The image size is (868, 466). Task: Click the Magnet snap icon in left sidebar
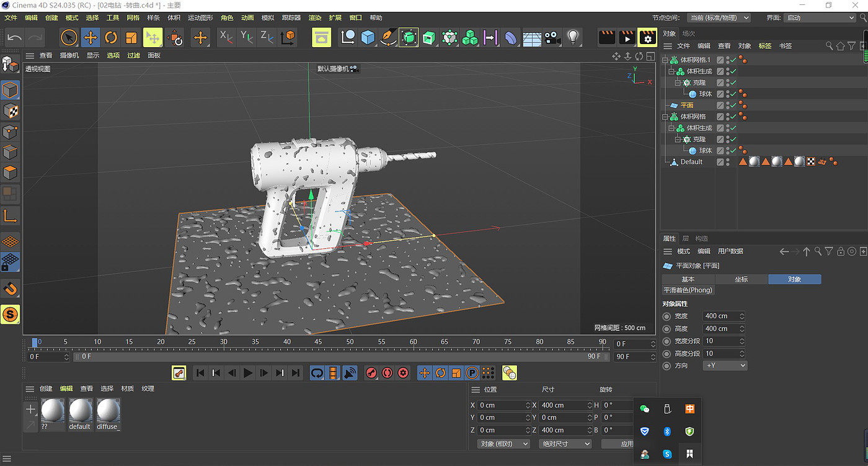pyautogui.click(x=11, y=289)
